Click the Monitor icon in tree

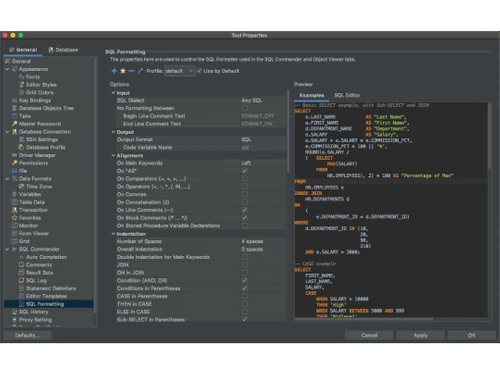coord(14,226)
